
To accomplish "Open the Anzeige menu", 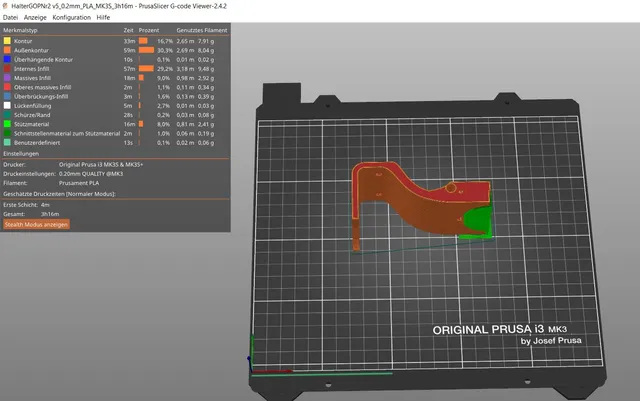I will click(x=35, y=18).
